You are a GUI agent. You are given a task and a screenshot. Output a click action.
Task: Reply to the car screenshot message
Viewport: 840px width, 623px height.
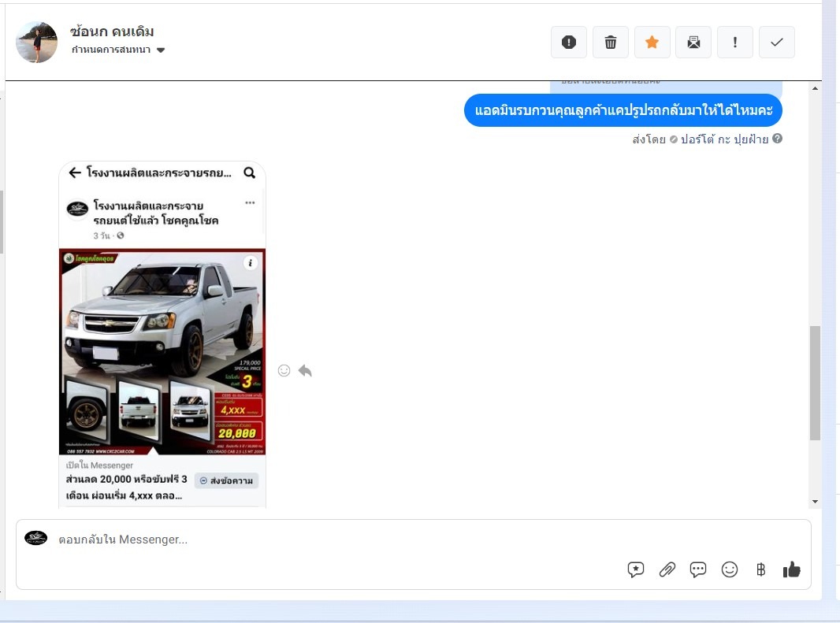pos(305,370)
